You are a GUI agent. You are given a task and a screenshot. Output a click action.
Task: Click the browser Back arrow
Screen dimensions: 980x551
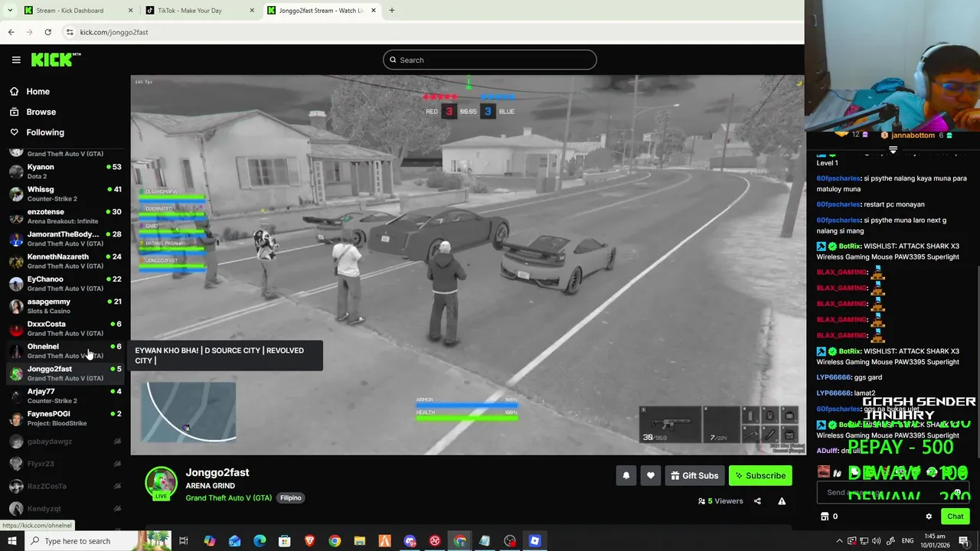[11, 32]
